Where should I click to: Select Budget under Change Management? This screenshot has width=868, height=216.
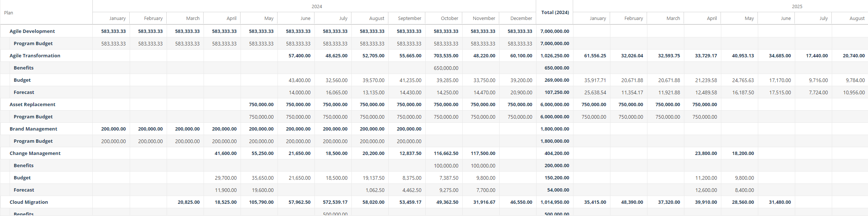coord(22,178)
